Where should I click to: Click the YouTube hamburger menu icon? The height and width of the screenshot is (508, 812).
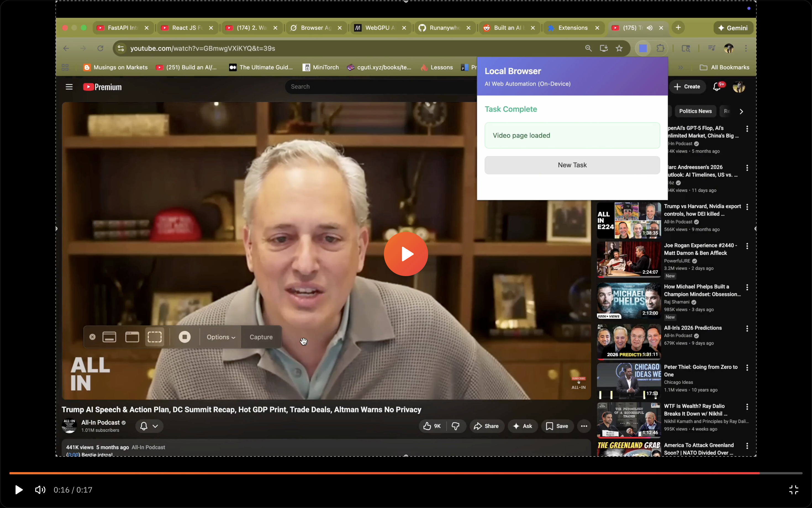pos(69,87)
